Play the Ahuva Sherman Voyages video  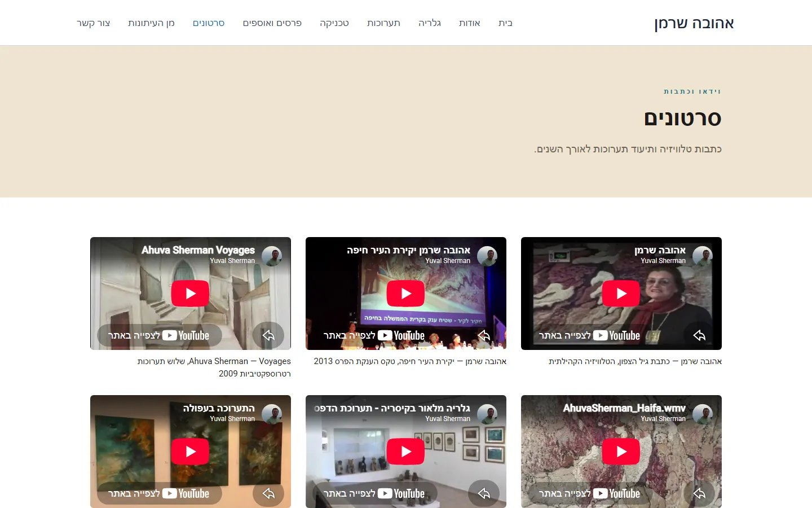coord(190,294)
